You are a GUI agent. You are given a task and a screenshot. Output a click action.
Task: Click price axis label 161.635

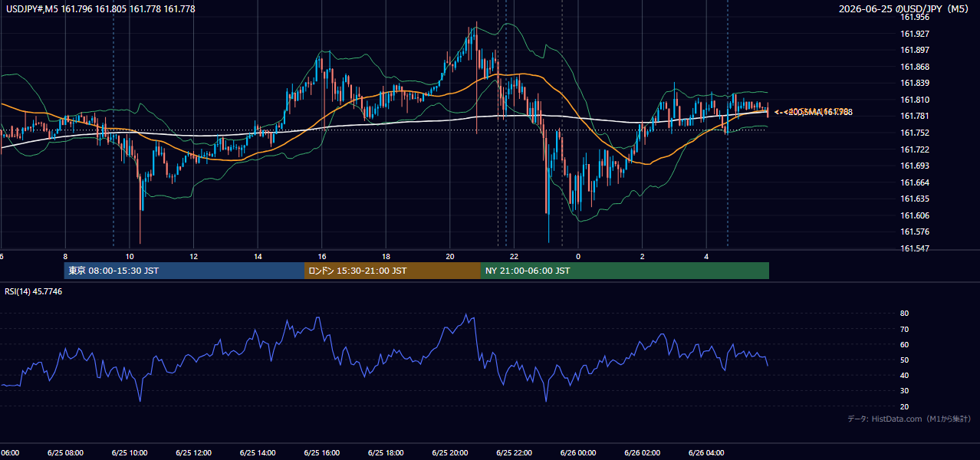point(915,199)
